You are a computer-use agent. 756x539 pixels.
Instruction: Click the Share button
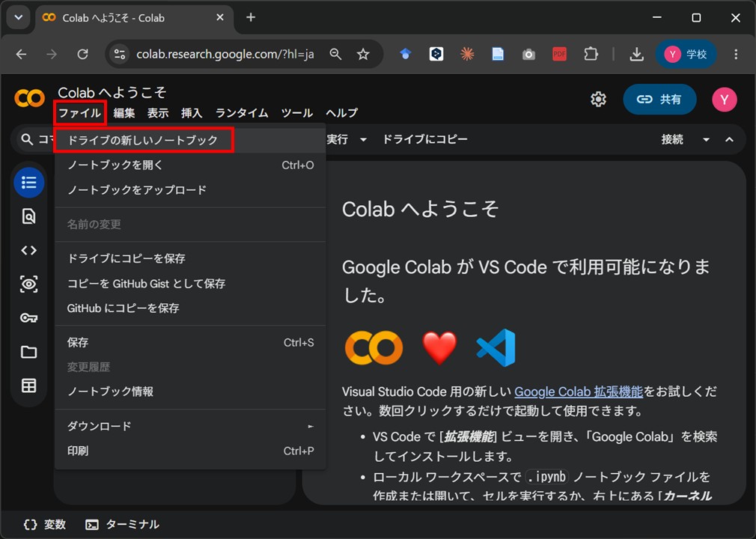click(x=659, y=100)
